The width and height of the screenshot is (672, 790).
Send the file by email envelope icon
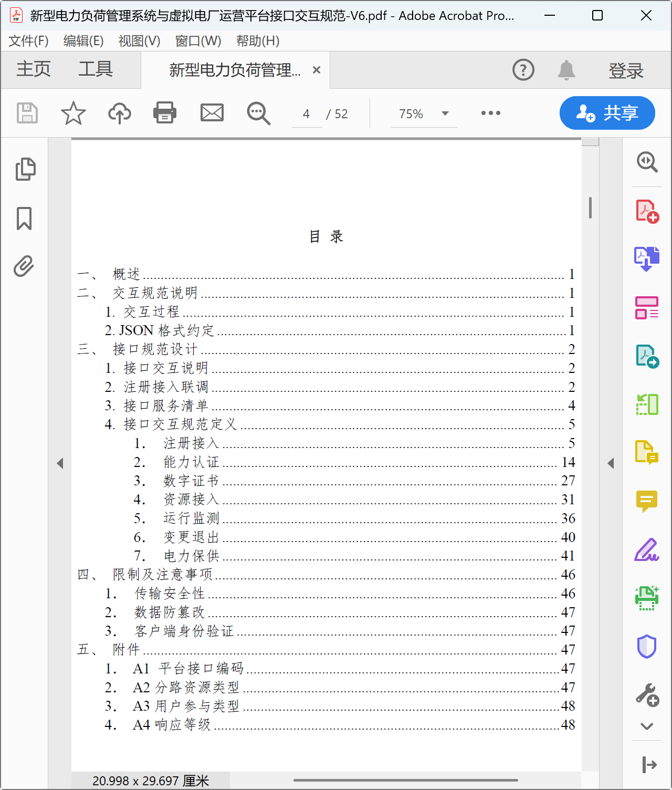click(212, 113)
